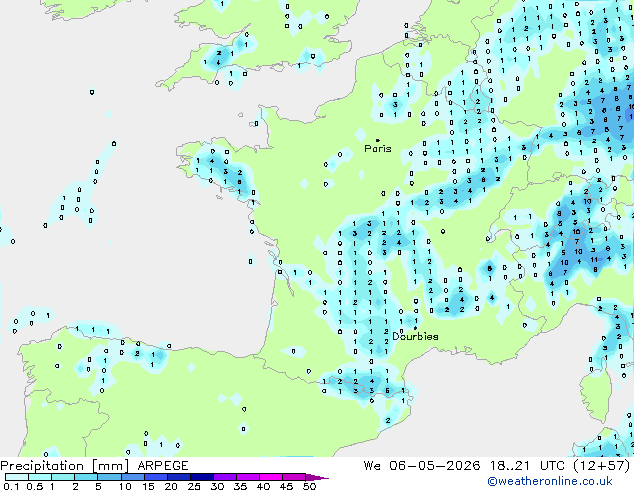Click the ARPEGE model name
634x490 pixels.
pos(163,466)
